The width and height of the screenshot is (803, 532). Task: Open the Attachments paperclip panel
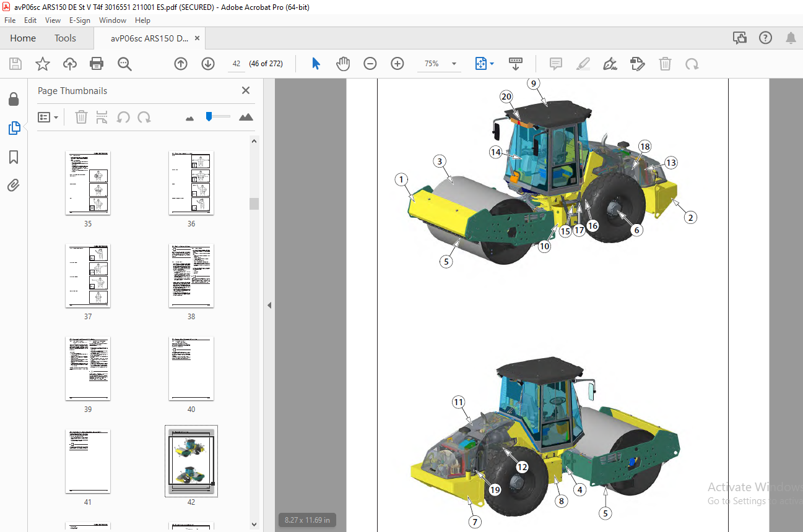pyautogui.click(x=14, y=185)
